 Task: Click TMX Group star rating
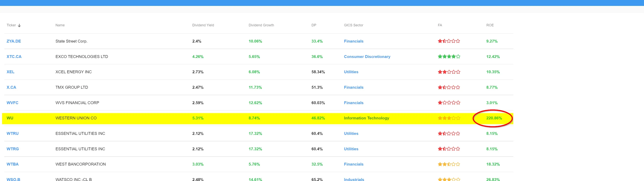point(449,87)
